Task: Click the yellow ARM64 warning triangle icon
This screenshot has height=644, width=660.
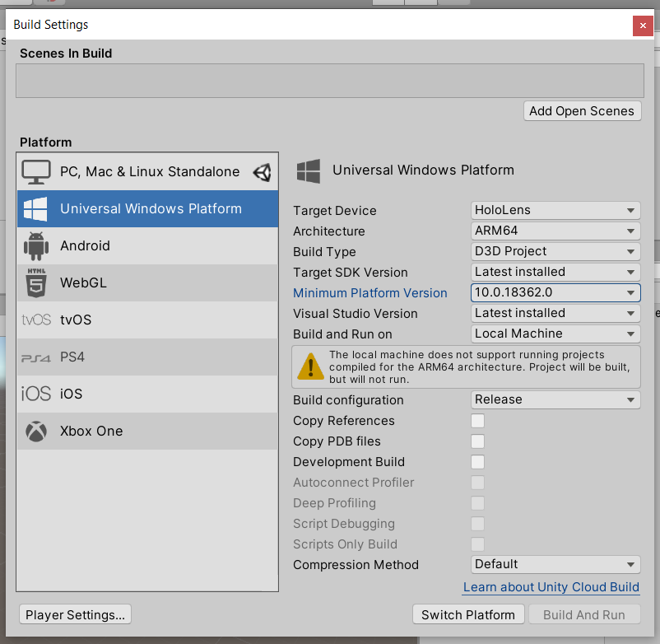Action: (x=310, y=366)
